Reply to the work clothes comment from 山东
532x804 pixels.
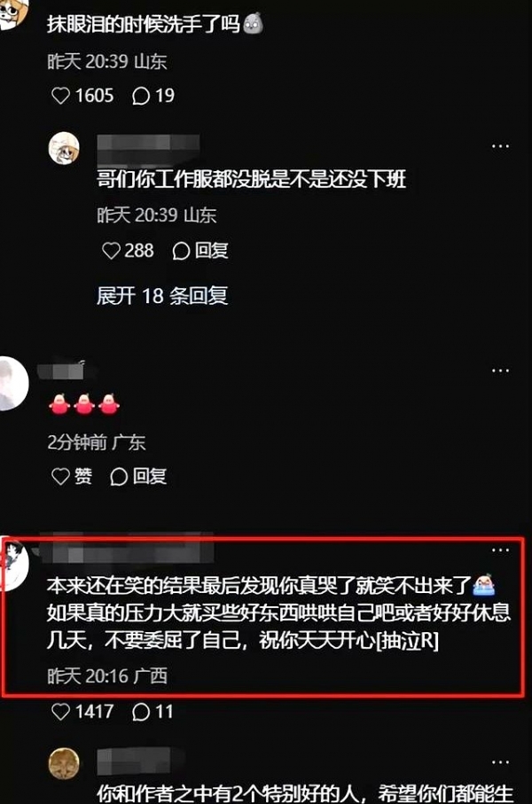click(200, 251)
